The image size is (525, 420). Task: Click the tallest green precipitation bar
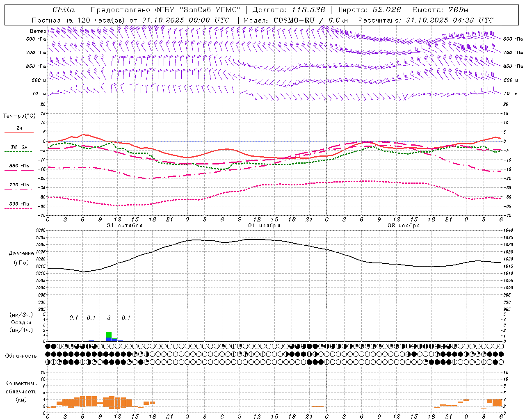click(x=109, y=335)
